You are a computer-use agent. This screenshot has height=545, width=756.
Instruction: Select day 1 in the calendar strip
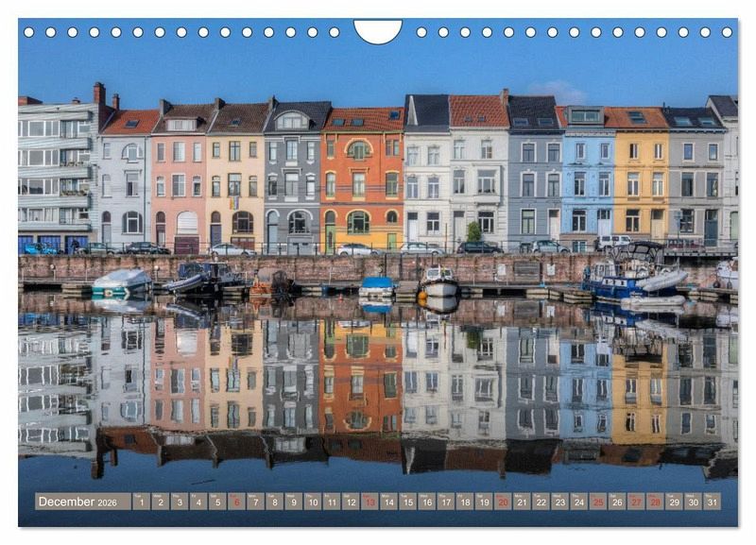141,502
